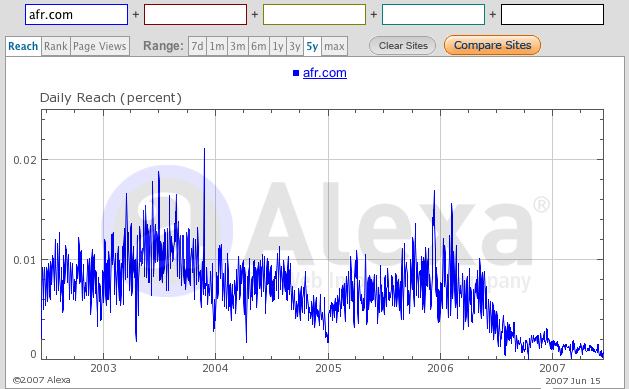Click the Clear Sites button
The image size is (629, 389).
pyautogui.click(x=403, y=46)
